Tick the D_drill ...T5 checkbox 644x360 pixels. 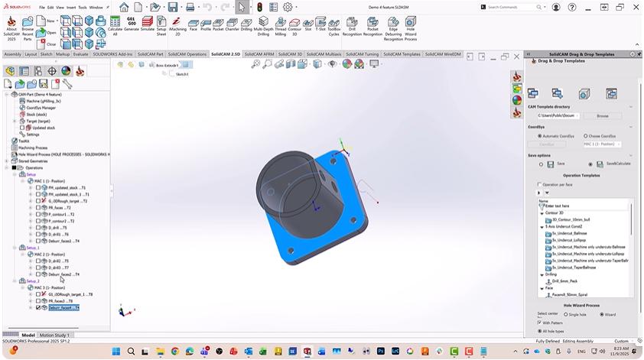(x=38, y=228)
